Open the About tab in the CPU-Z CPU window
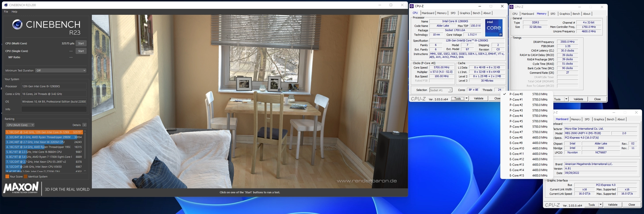This screenshot has width=644, height=214. point(487,13)
